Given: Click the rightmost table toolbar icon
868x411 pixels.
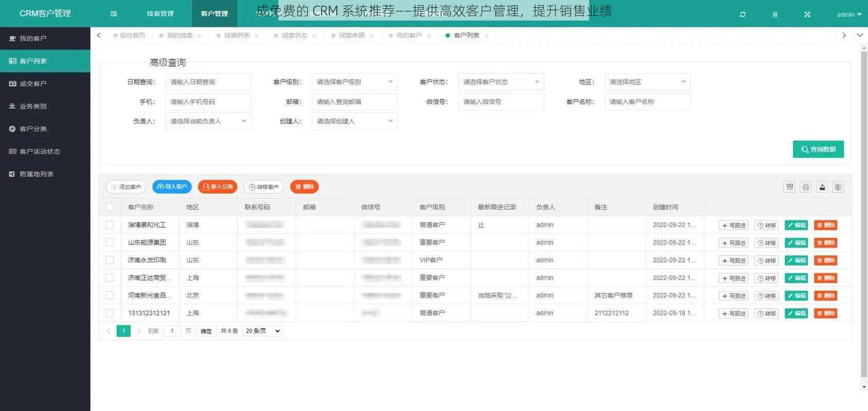Looking at the screenshot, I should pos(838,187).
